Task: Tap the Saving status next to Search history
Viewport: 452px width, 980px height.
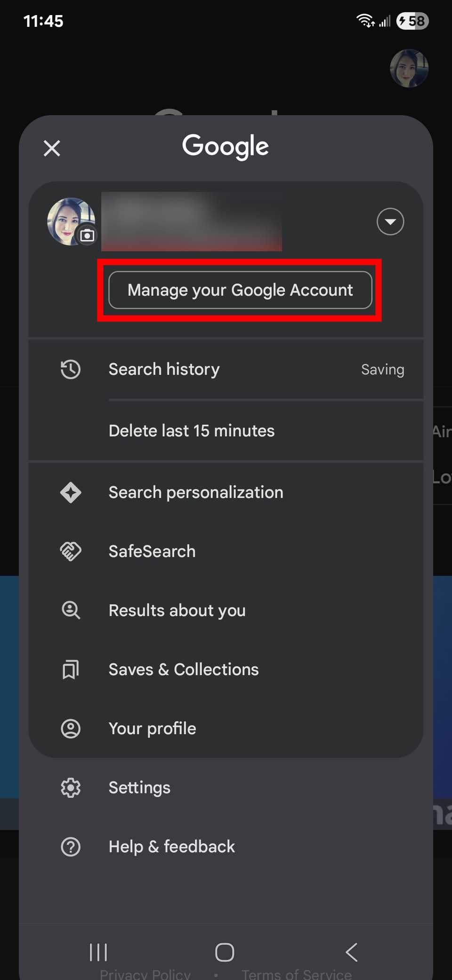Action: pos(383,369)
